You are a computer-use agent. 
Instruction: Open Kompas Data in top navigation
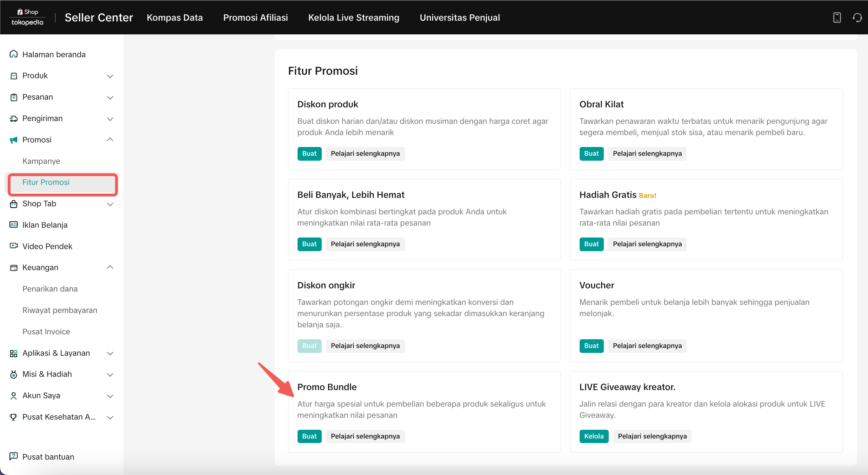(175, 18)
